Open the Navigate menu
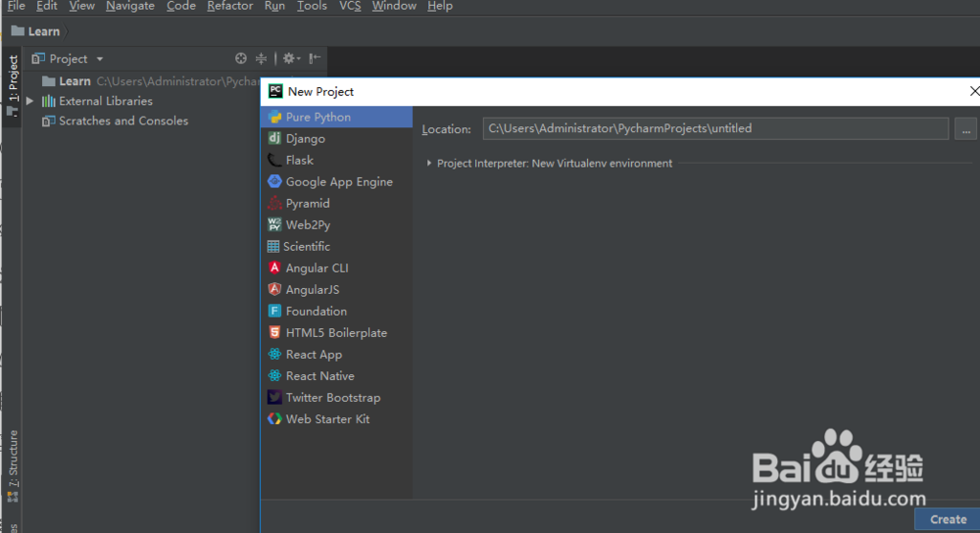This screenshot has height=533, width=980. (130, 6)
